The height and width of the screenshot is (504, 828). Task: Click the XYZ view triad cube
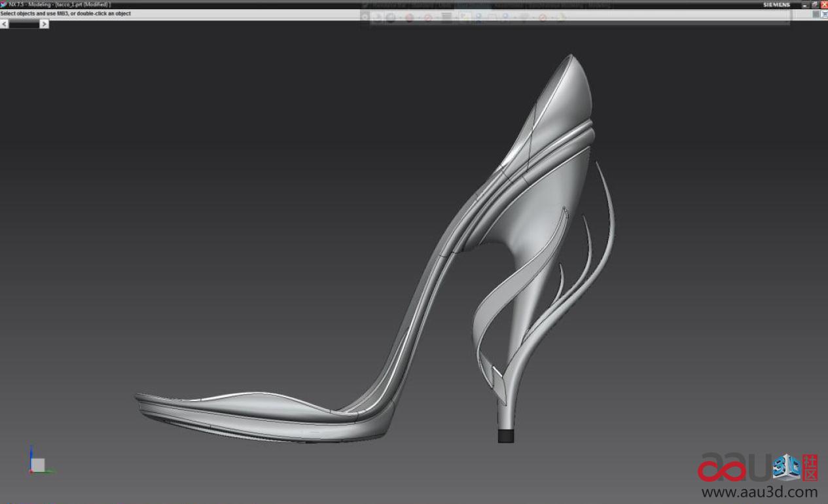pos(38,464)
